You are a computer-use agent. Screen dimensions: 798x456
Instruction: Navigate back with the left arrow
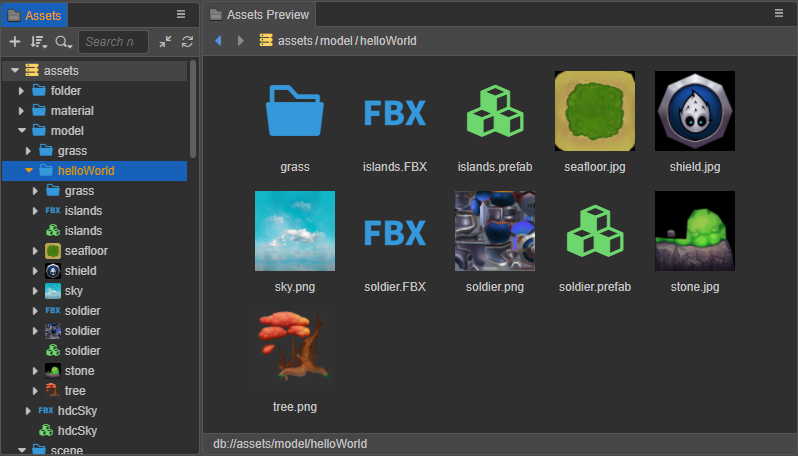coord(218,41)
